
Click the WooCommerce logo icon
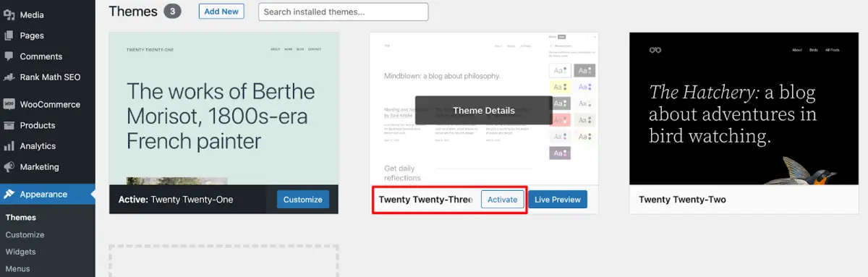coord(9,104)
